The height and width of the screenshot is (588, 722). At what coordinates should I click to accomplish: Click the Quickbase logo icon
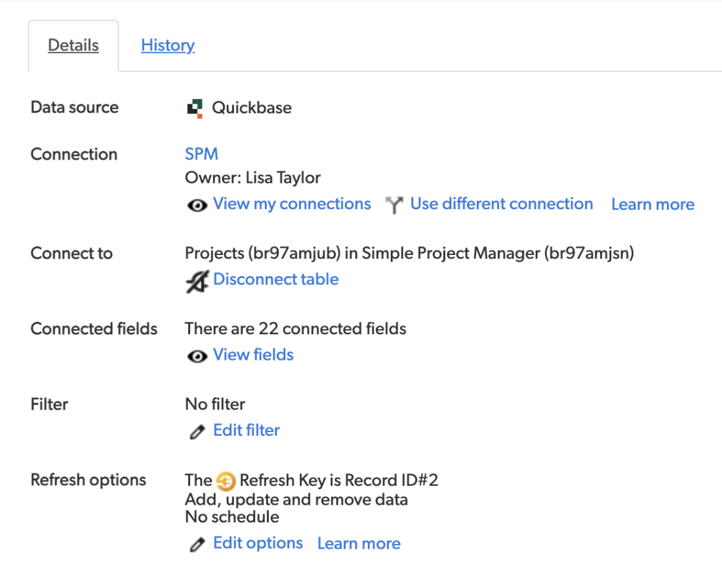click(x=195, y=108)
